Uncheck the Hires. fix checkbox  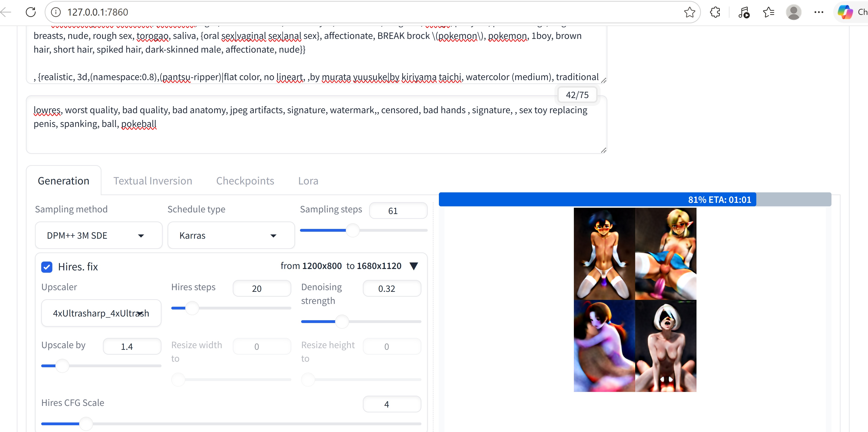(47, 267)
